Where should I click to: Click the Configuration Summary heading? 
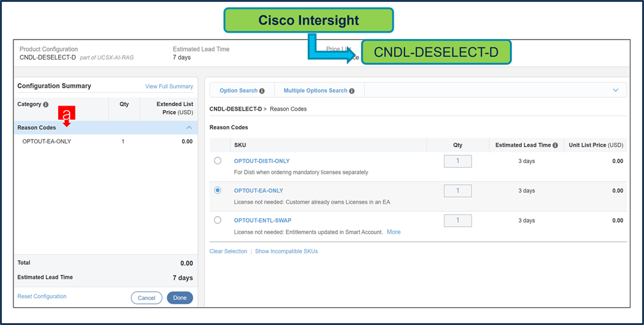[x=54, y=86]
